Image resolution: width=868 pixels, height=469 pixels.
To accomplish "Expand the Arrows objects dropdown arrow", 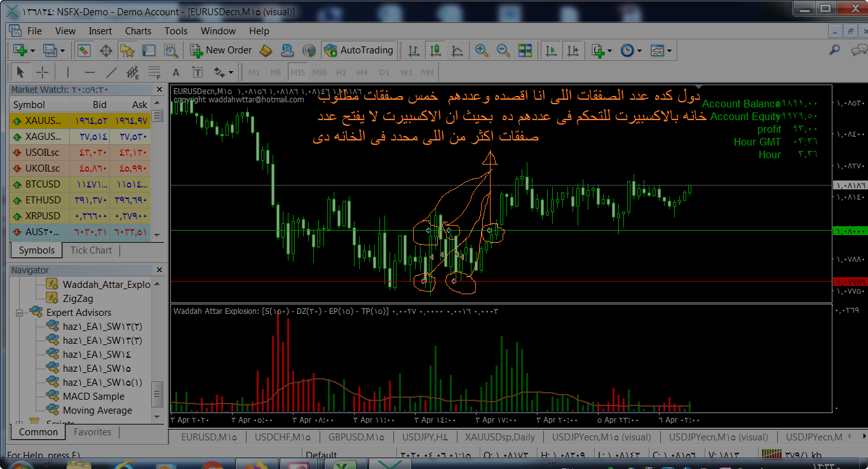I will 231,72.
